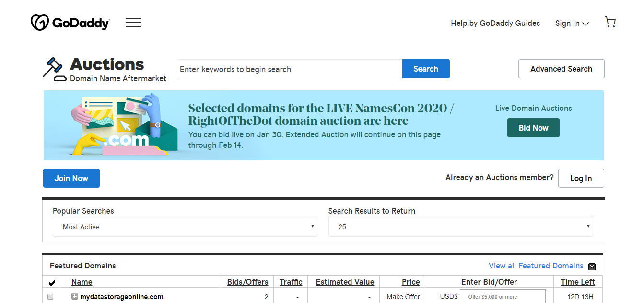Expand mydatastorageonline.com row details
Viewport: 644px width, 303px height.
pyautogui.click(x=74, y=296)
